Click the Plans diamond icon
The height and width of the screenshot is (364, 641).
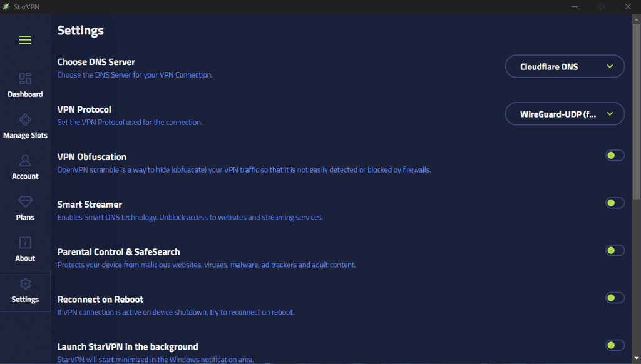pos(25,201)
